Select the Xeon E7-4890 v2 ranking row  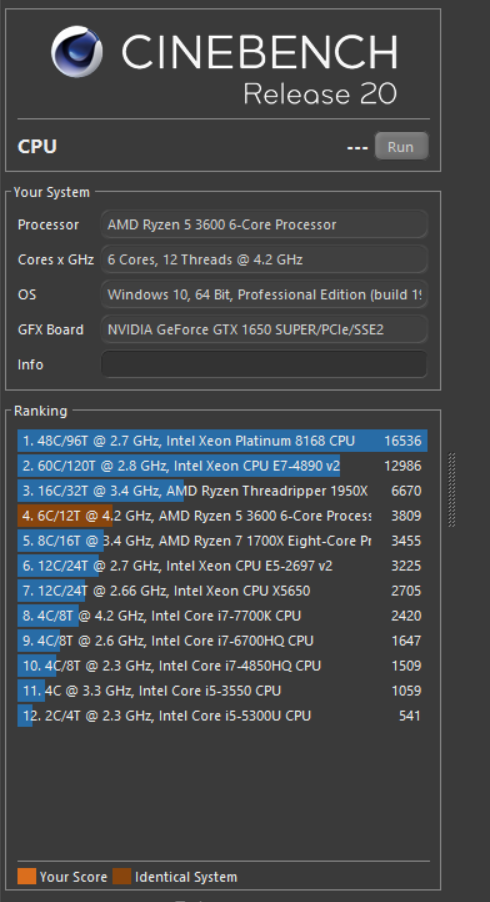pos(222,466)
